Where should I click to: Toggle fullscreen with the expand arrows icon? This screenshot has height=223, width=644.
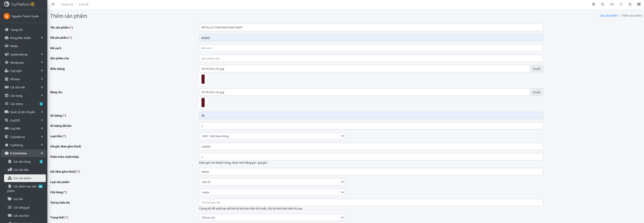[x=630, y=4]
